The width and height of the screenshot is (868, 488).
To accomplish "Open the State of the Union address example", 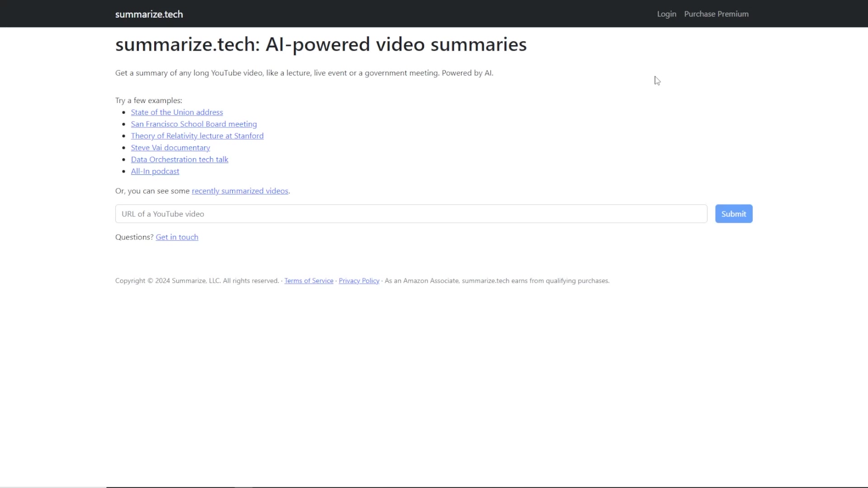I will click(176, 112).
